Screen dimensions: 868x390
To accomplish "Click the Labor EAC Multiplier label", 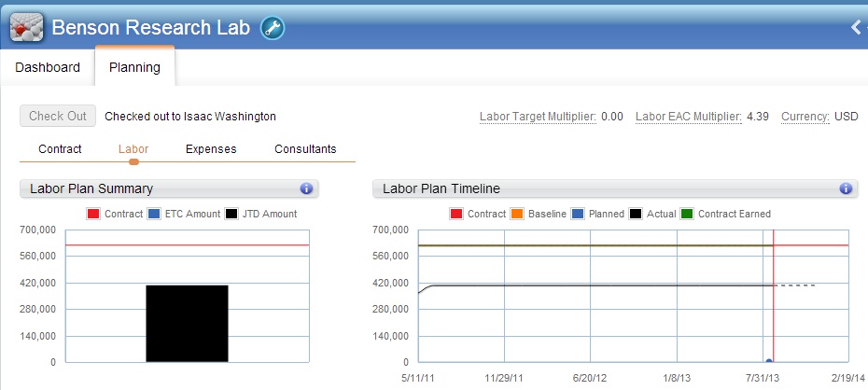I will pyautogui.click(x=689, y=117).
